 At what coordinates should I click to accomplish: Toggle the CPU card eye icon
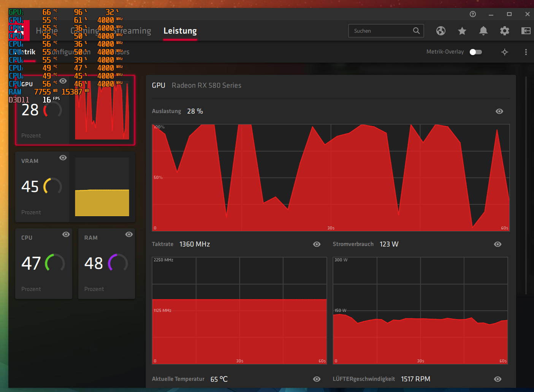click(66, 234)
